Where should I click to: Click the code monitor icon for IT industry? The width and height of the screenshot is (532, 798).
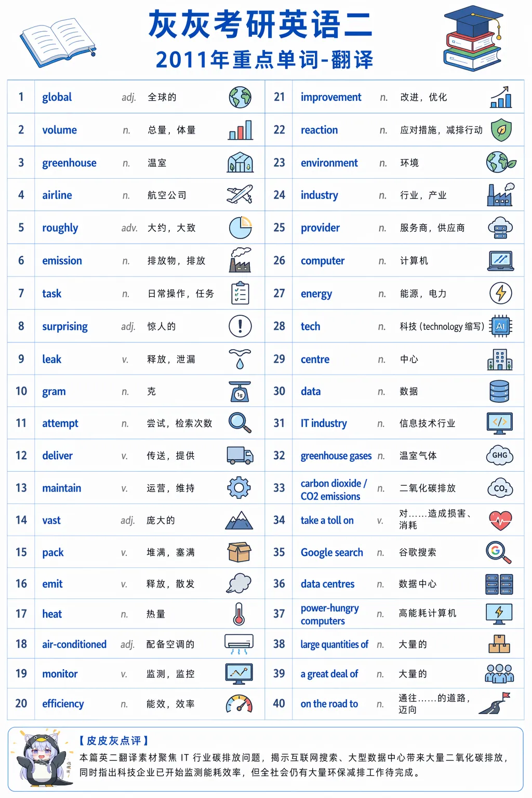[500, 423]
